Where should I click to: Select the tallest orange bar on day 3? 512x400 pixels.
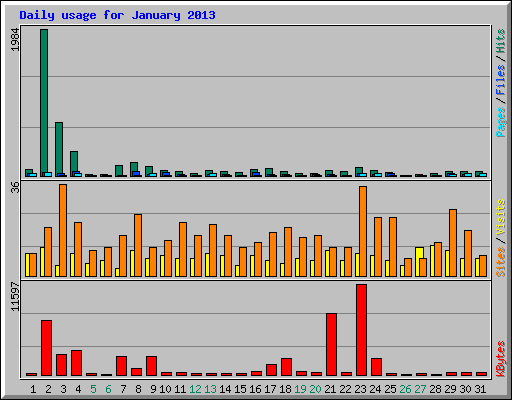tap(63, 230)
